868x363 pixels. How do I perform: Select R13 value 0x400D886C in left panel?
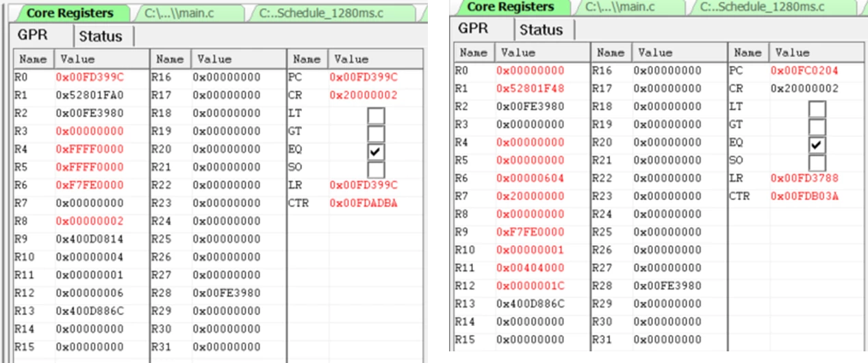click(90, 311)
